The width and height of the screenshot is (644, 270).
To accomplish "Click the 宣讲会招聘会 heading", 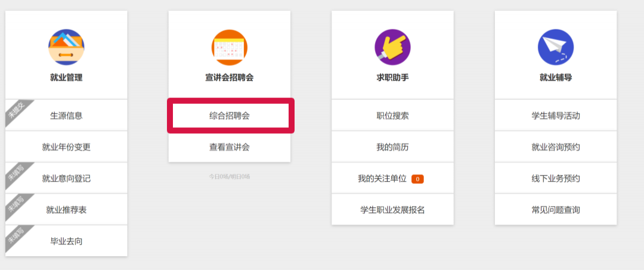I will click(230, 78).
